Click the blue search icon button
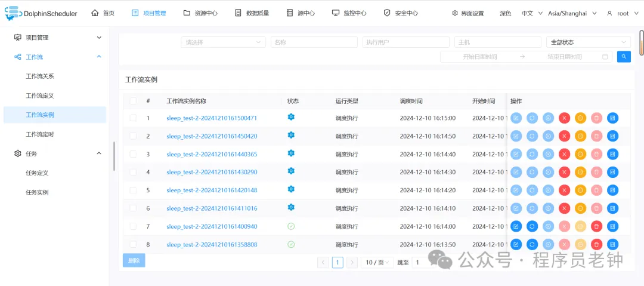 624,57
